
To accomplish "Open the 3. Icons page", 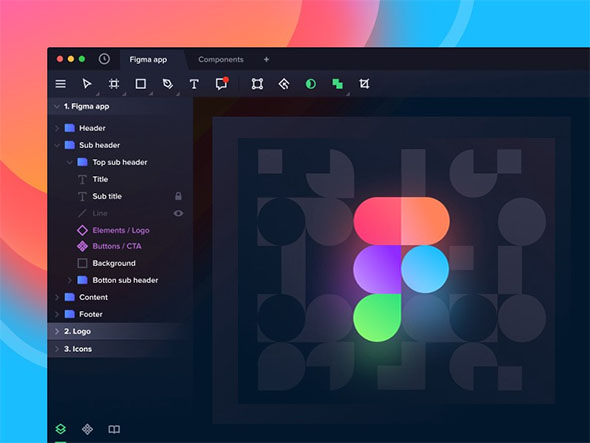I will [78, 349].
